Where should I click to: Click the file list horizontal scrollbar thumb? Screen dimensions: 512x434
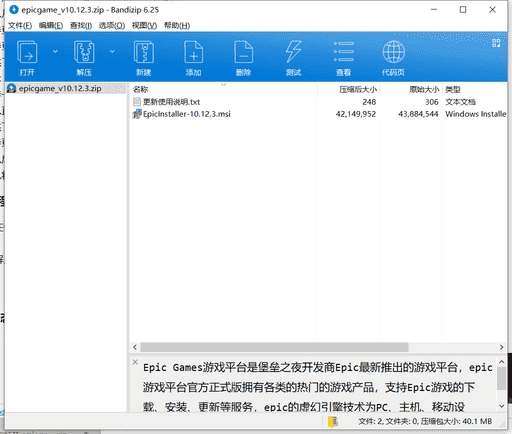point(274,347)
